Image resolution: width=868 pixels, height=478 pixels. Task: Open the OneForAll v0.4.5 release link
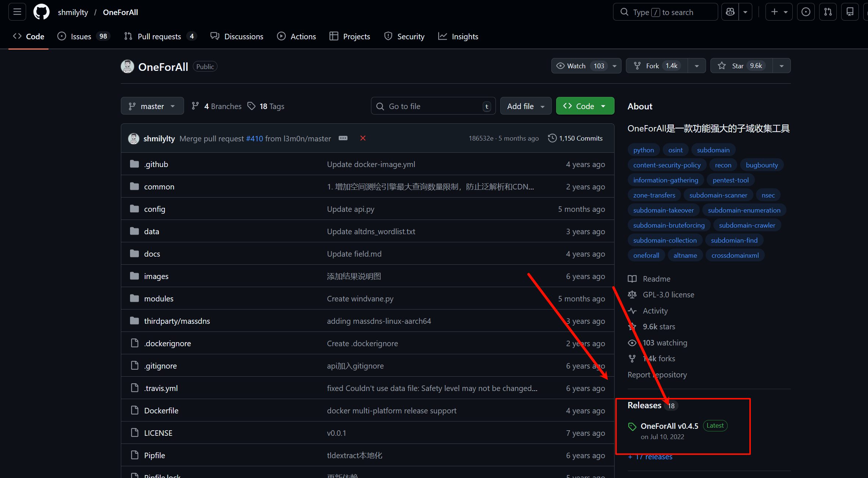669,426
